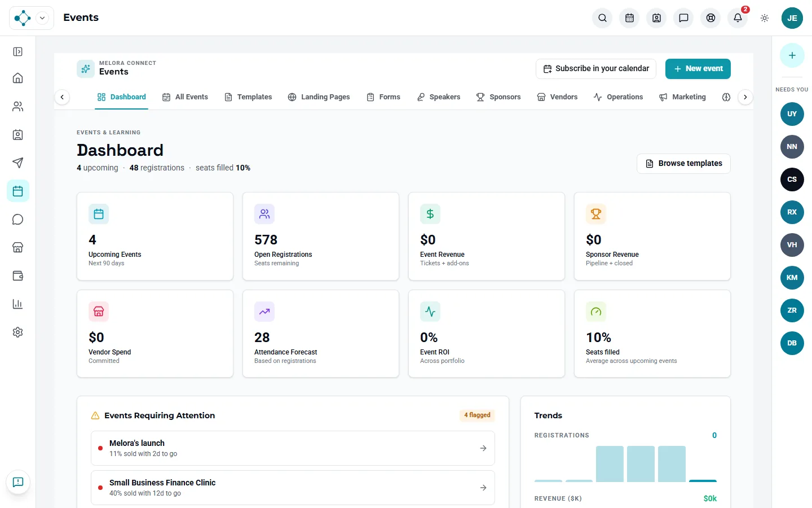The width and height of the screenshot is (812, 508).
Task: Open the calendar icon in top bar
Action: (629, 18)
